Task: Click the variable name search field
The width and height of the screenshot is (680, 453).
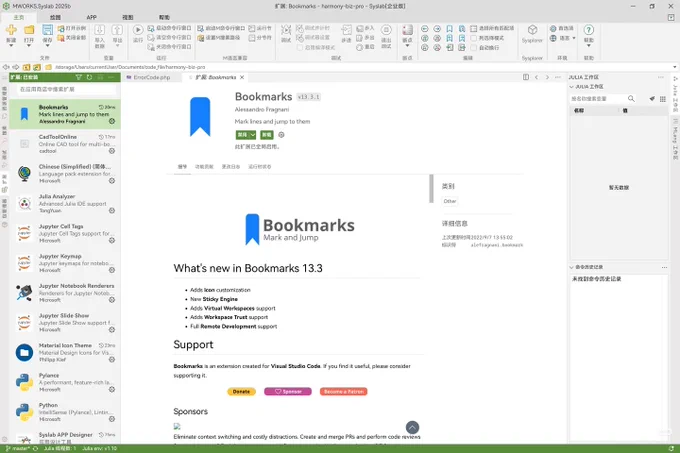Action: 598,99
